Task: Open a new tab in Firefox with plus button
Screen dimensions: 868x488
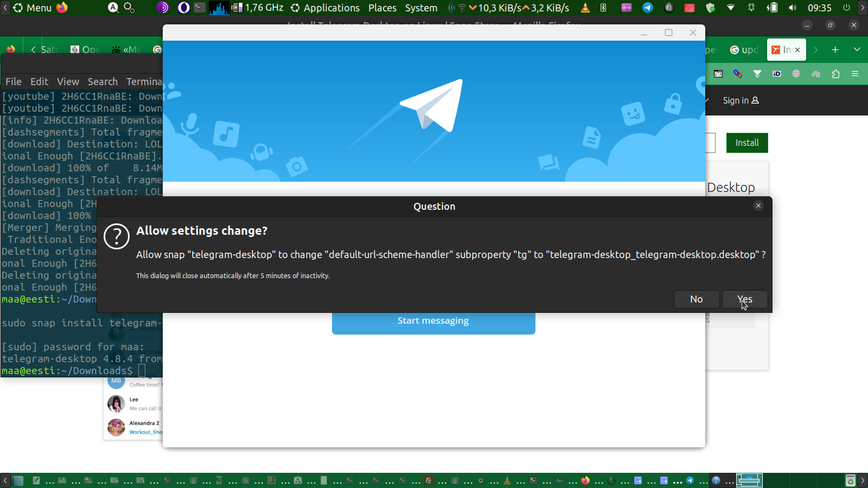Action: [835, 49]
